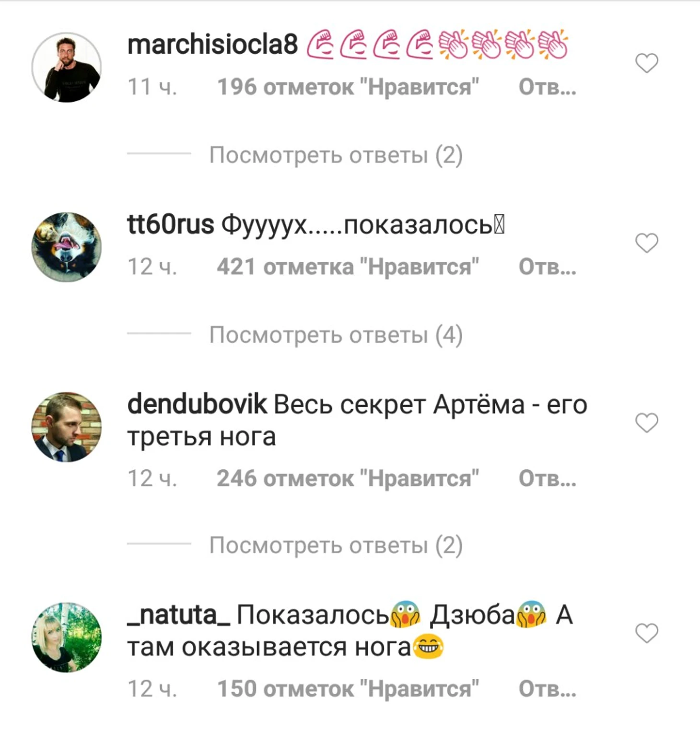Tap heart icon beside _natuta_ comment
The width and height of the screenshot is (700, 731).
(x=646, y=633)
